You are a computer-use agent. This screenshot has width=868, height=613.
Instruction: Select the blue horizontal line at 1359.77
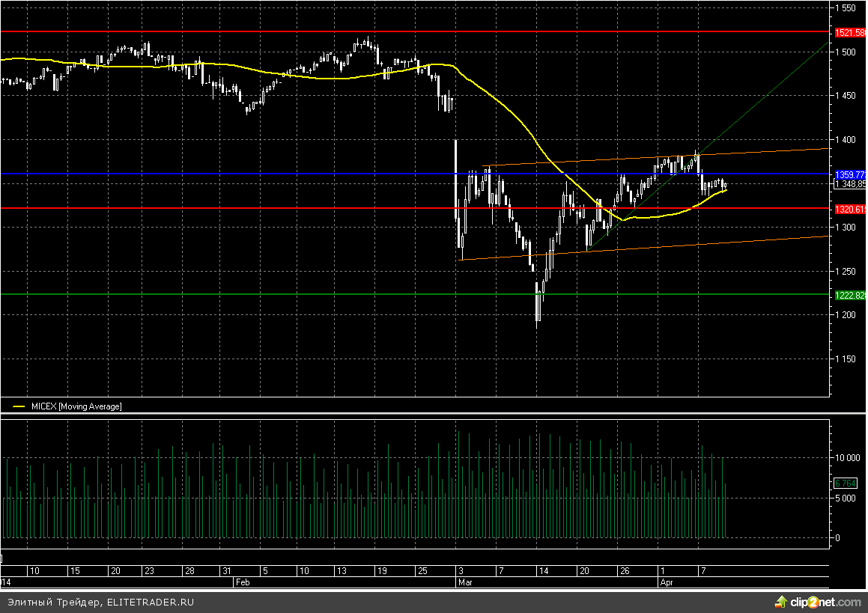coord(415,174)
